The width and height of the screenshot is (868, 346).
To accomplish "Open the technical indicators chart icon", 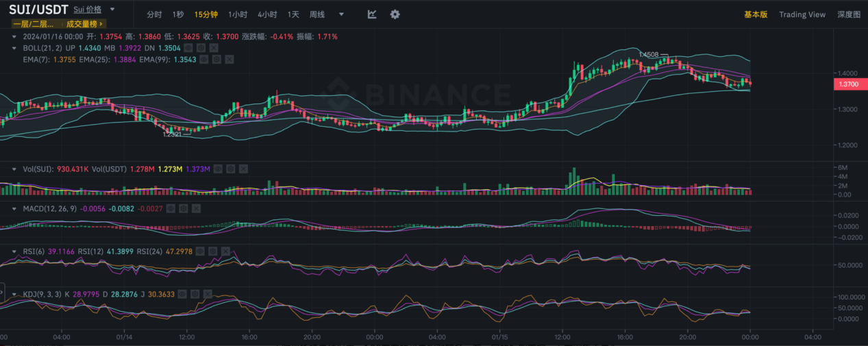I will click(372, 14).
